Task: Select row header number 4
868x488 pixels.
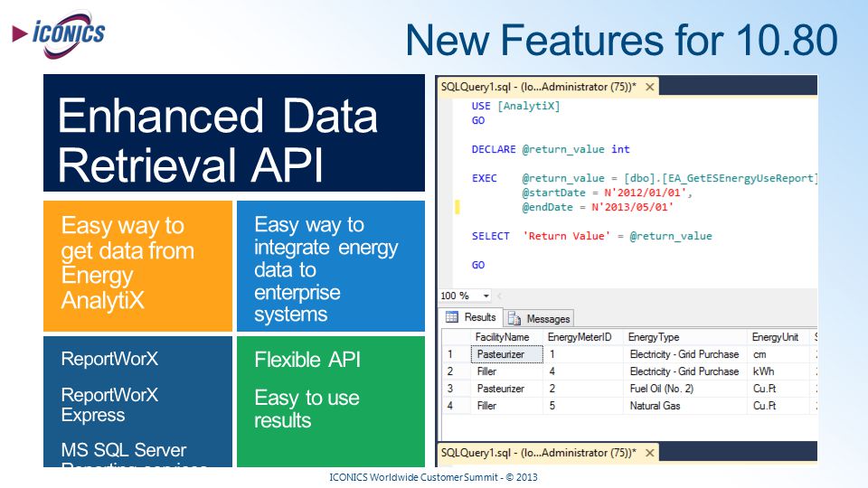Action: click(456, 406)
